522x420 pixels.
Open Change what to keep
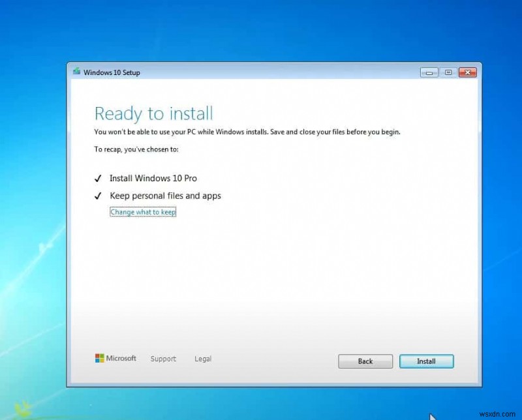pos(143,211)
